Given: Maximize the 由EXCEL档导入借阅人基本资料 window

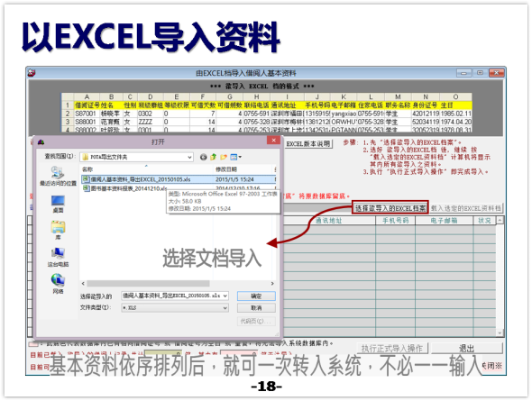Looking at the screenshot, I should pyautogui.click(x=480, y=73).
